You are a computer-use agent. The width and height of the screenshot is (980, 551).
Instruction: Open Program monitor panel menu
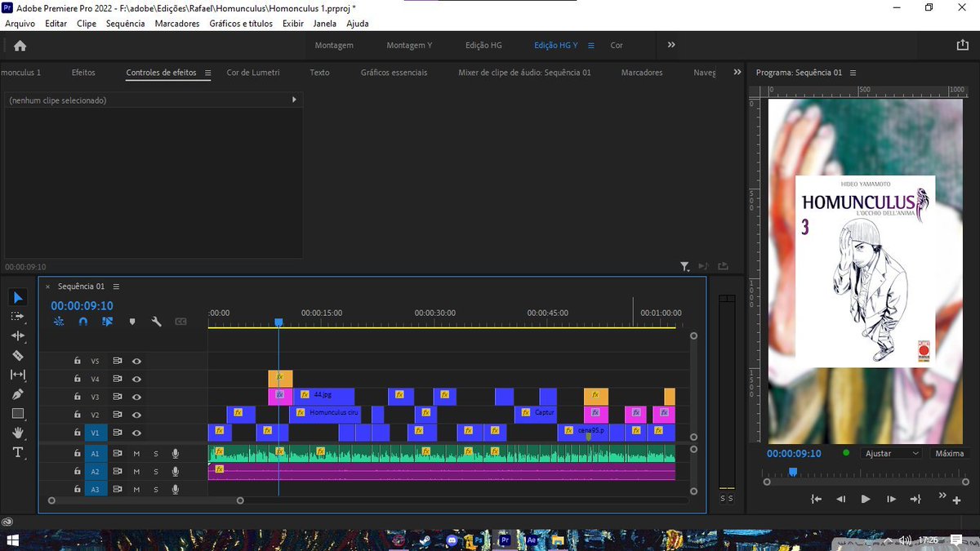click(x=853, y=73)
